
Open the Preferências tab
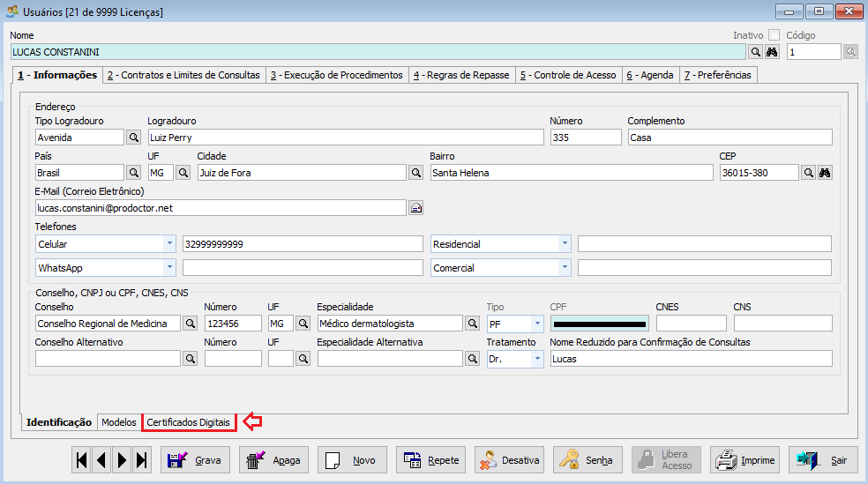coord(718,75)
